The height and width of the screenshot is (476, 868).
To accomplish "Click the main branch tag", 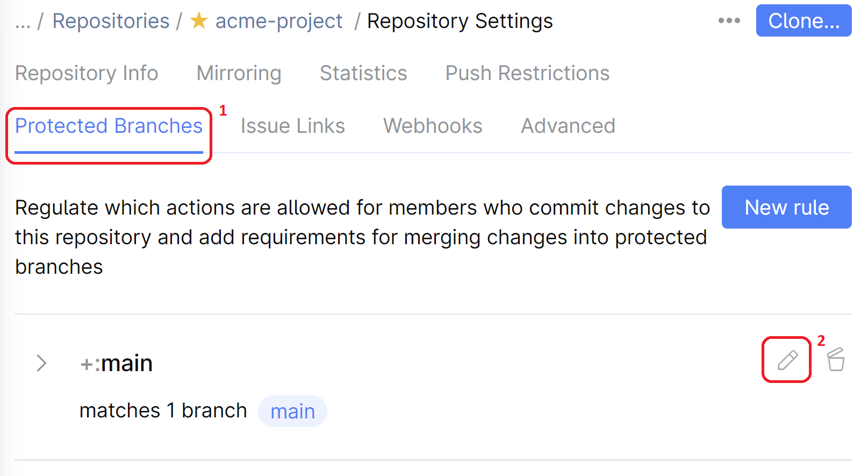I will [x=292, y=411].
